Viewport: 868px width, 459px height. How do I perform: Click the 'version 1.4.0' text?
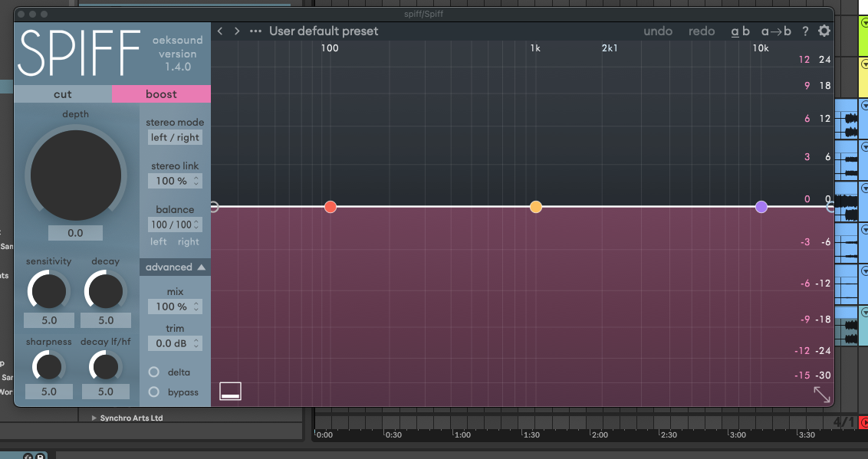pos(178,61)
